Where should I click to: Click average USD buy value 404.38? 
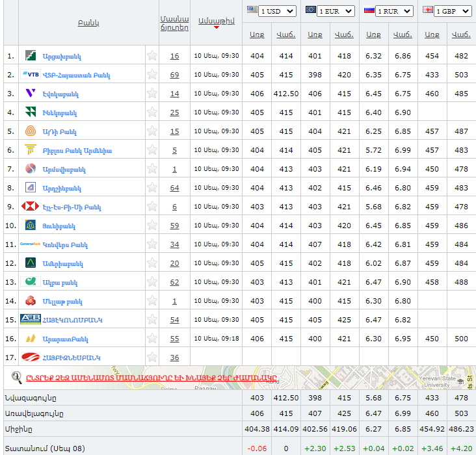(x=257, y=429)
